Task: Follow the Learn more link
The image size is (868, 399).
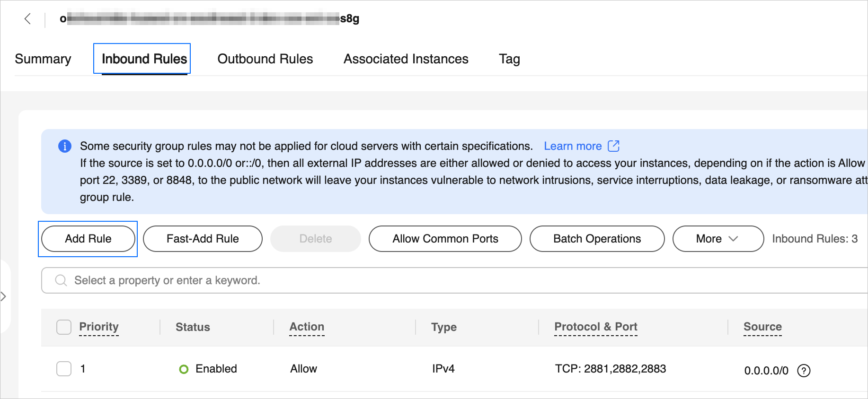Action: [x=573, y=146]
